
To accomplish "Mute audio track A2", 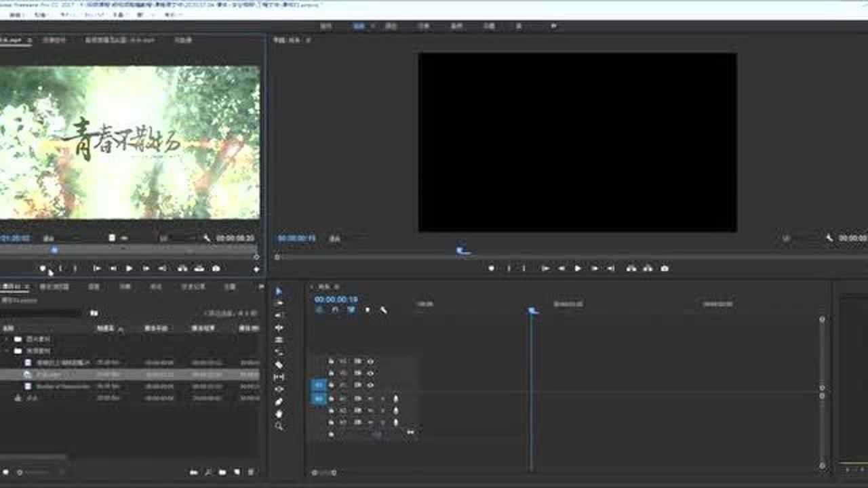I will pyautogui.click(x=370, y=410).
